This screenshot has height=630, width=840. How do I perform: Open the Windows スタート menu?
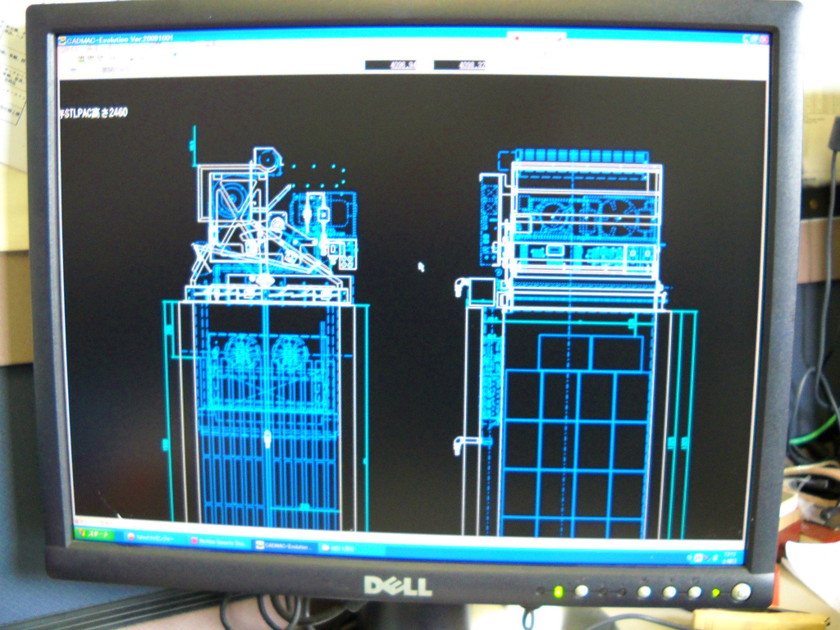point(95,534)
